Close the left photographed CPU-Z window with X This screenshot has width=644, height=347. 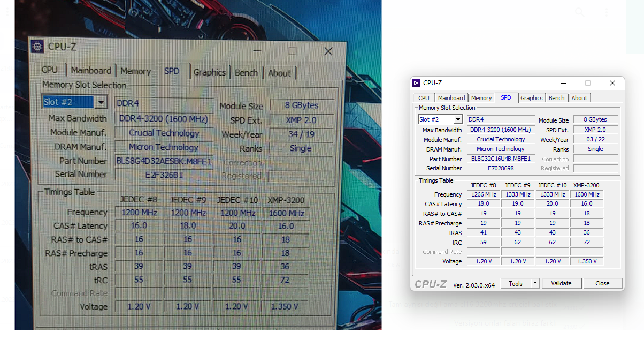coord(328,51)
